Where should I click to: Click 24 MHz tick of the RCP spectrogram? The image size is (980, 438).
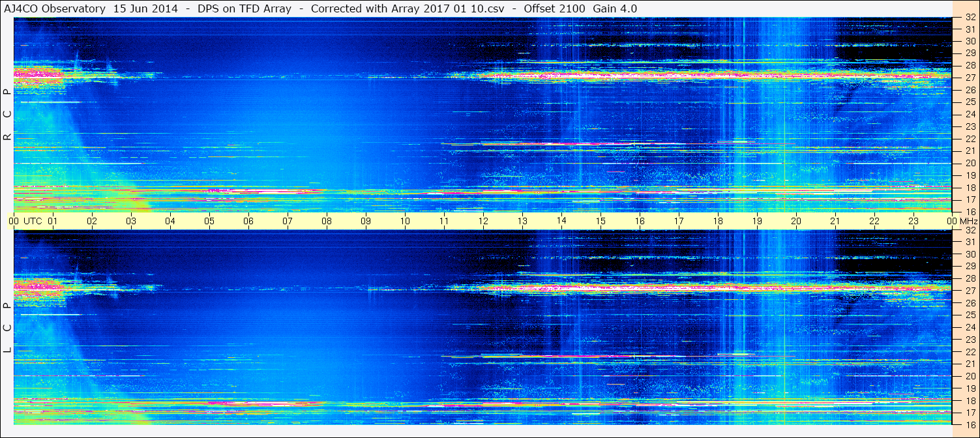970,115
